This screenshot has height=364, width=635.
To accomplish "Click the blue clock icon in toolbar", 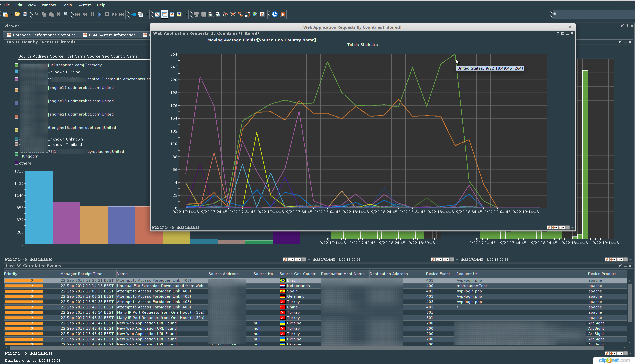I will pyautogui.click(x=275, y=14).
